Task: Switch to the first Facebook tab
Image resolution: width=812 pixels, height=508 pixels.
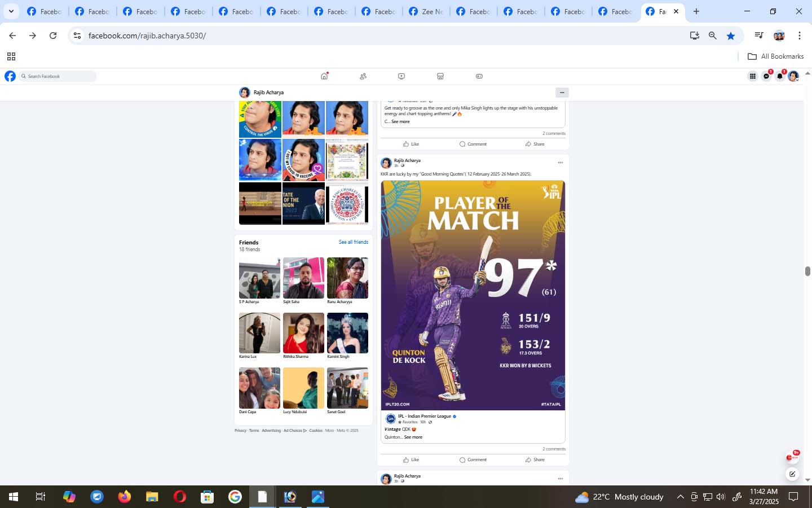Action: click(x=45, y=11)
